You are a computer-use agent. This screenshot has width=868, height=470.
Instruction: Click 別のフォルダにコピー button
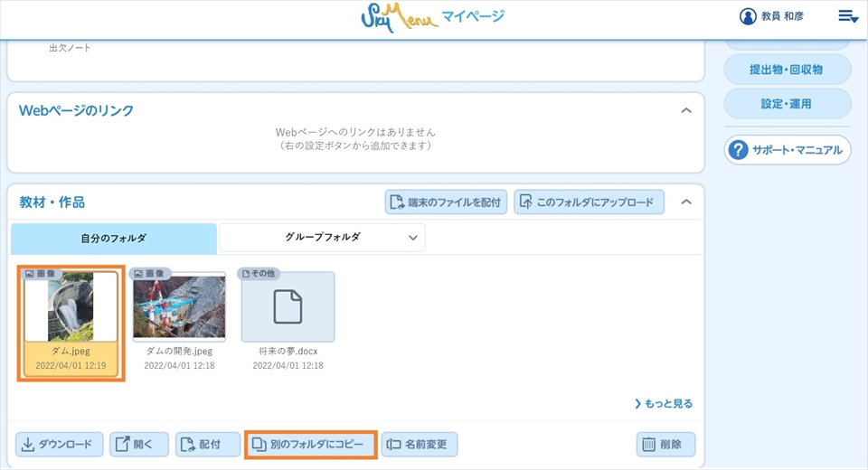(x=310, y=444)
